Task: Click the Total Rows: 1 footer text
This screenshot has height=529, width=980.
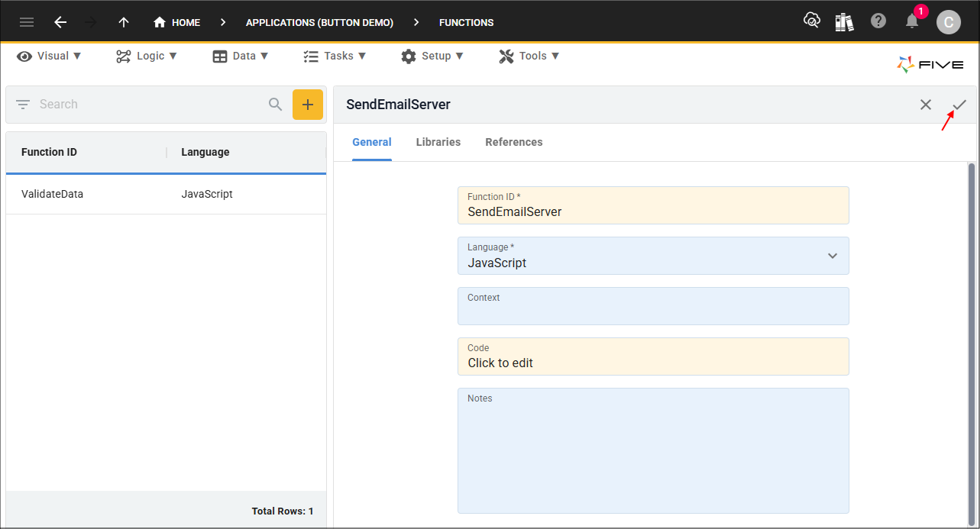Action: click(283, 511)
